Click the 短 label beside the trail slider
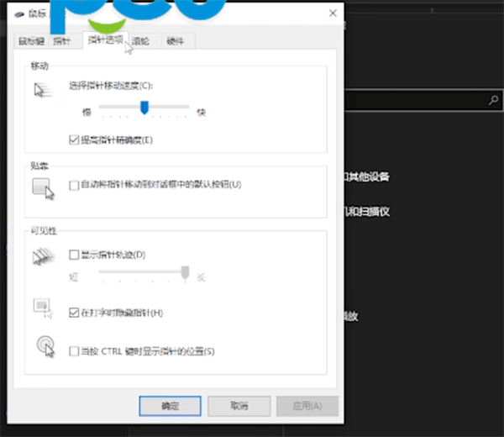Image resolution: width=504 pixels, height=437 pixels. tap(74, 277)
